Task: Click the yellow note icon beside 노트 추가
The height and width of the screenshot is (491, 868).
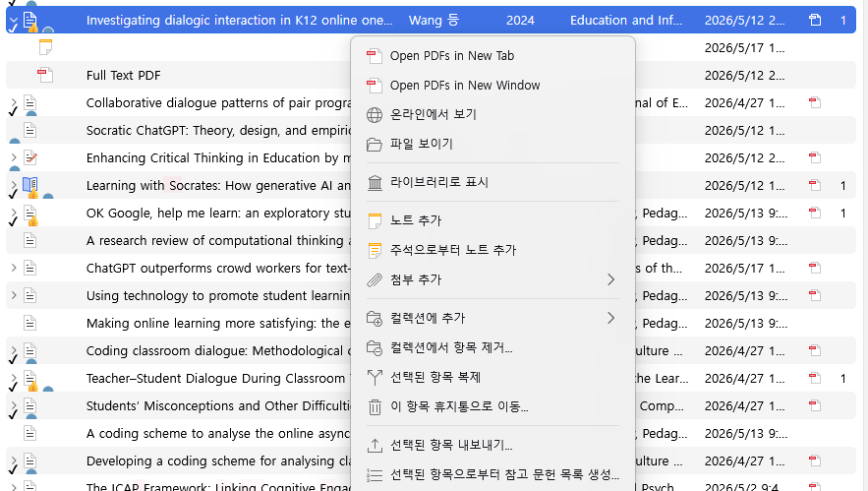Action: tap(375, 220)
